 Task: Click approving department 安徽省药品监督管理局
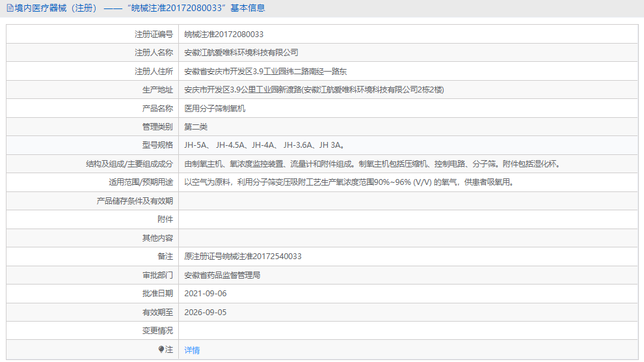pyautogui.click(x=222, y=275)
